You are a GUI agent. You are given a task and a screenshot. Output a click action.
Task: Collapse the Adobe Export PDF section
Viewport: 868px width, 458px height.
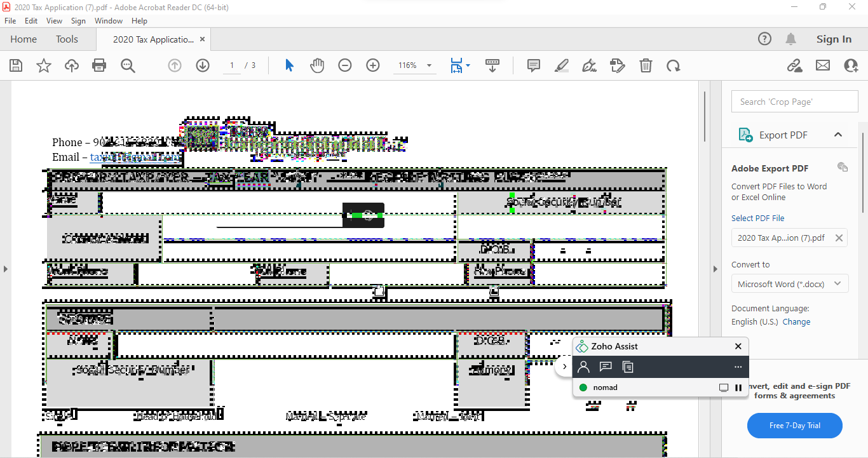838,135
